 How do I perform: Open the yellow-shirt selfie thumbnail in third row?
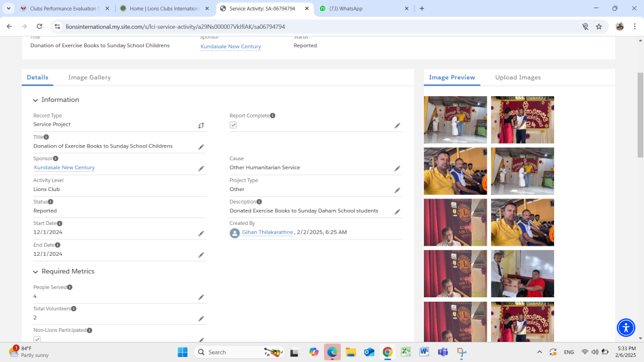pyautogui.click(x=523, y=222)
